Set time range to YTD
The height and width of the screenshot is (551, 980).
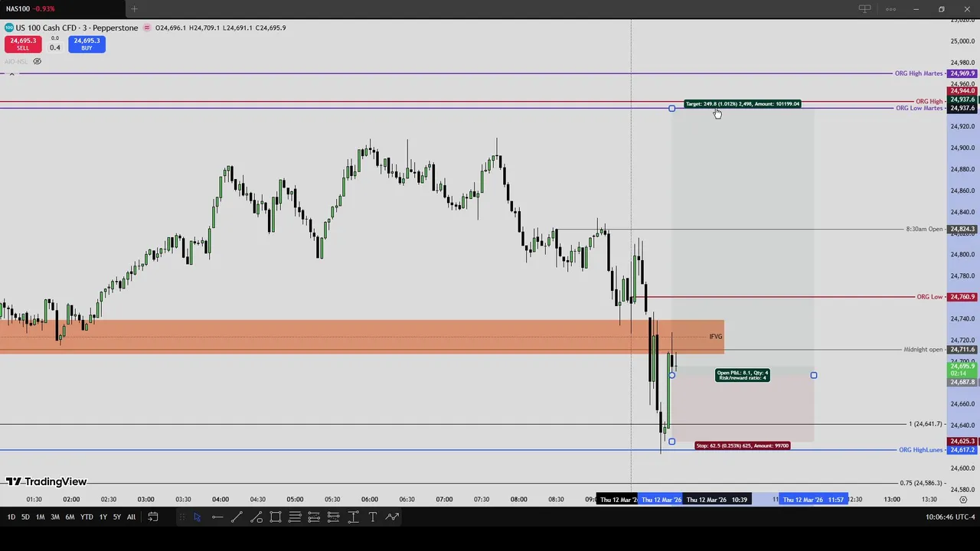point(87,517)
